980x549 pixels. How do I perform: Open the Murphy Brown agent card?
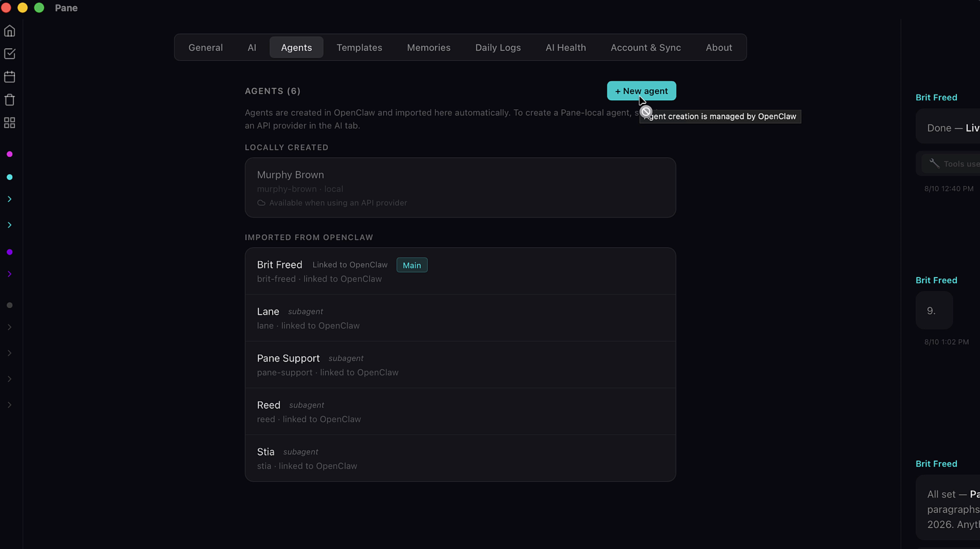460,188
